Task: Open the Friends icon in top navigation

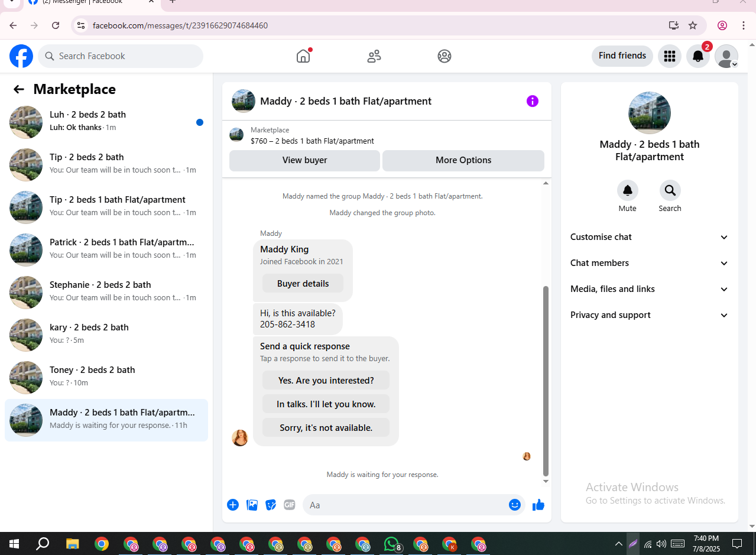Action: coord(374,56)
